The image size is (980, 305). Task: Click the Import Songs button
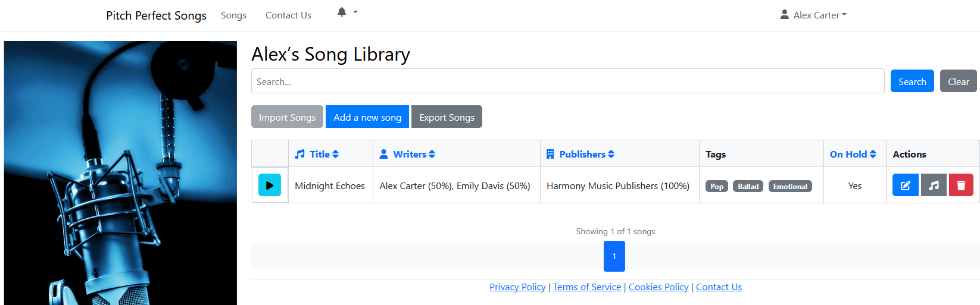pos(287,117)
